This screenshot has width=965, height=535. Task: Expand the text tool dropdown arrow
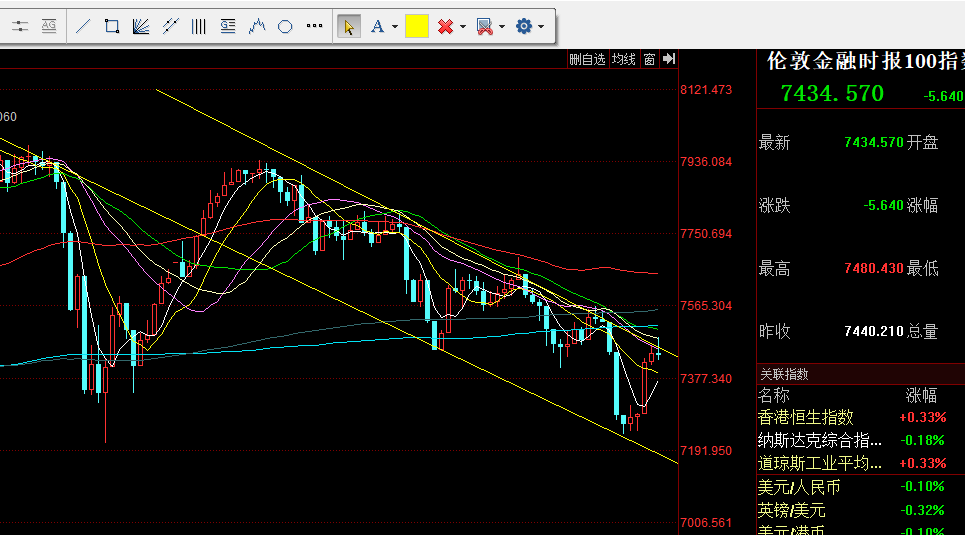point(394,27)
